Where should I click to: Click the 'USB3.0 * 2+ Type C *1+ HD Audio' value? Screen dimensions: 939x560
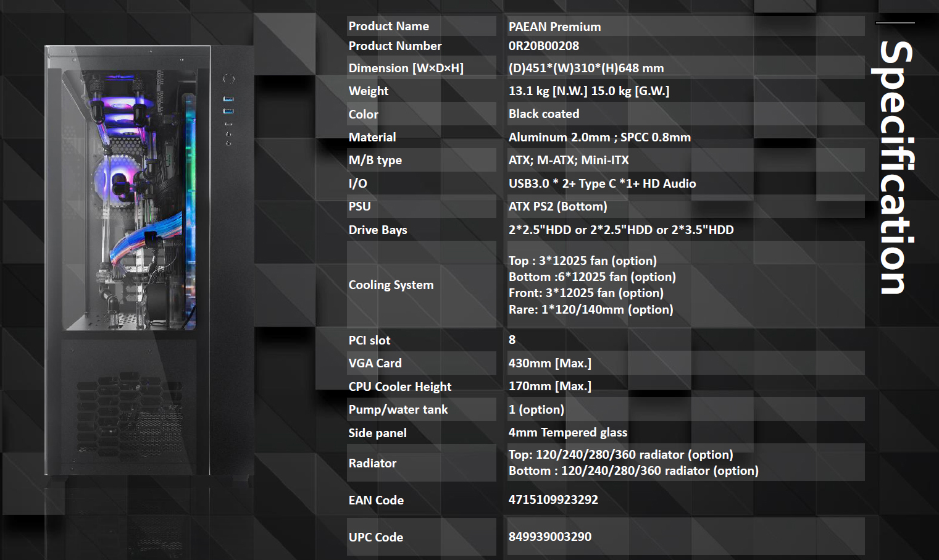point(603,183)
